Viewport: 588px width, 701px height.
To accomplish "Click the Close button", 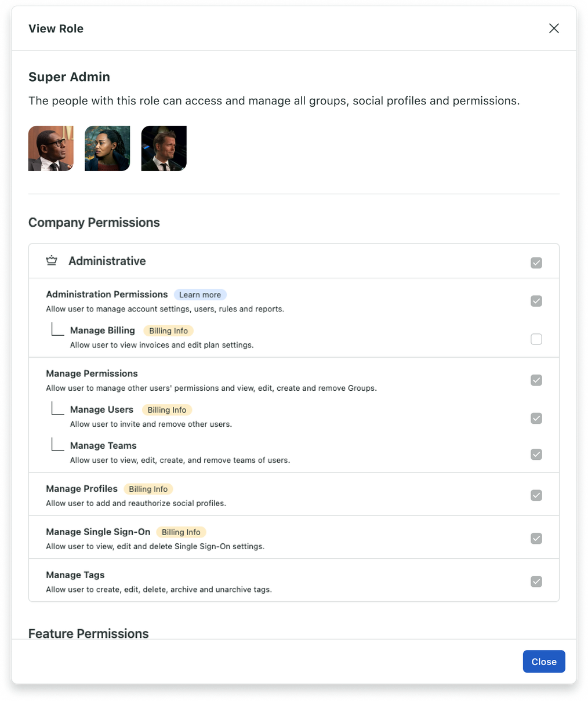I will pyautogui.click(x=543, y=661).
